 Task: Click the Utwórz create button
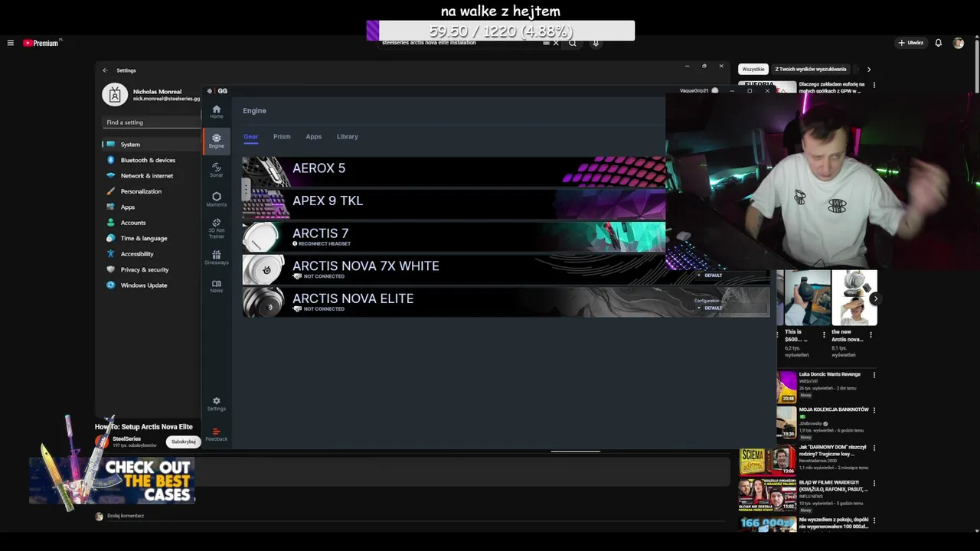(x=911, y=43)
